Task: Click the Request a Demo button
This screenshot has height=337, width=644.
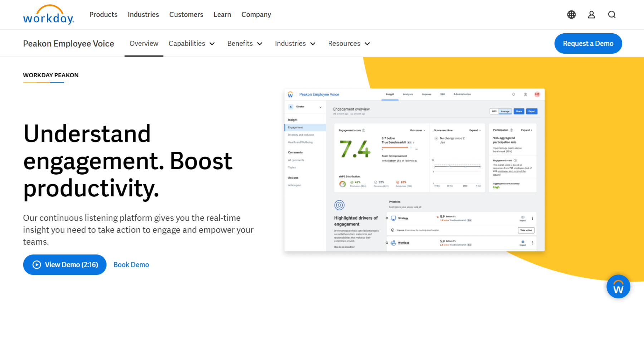Action: (x=588, y=44)
